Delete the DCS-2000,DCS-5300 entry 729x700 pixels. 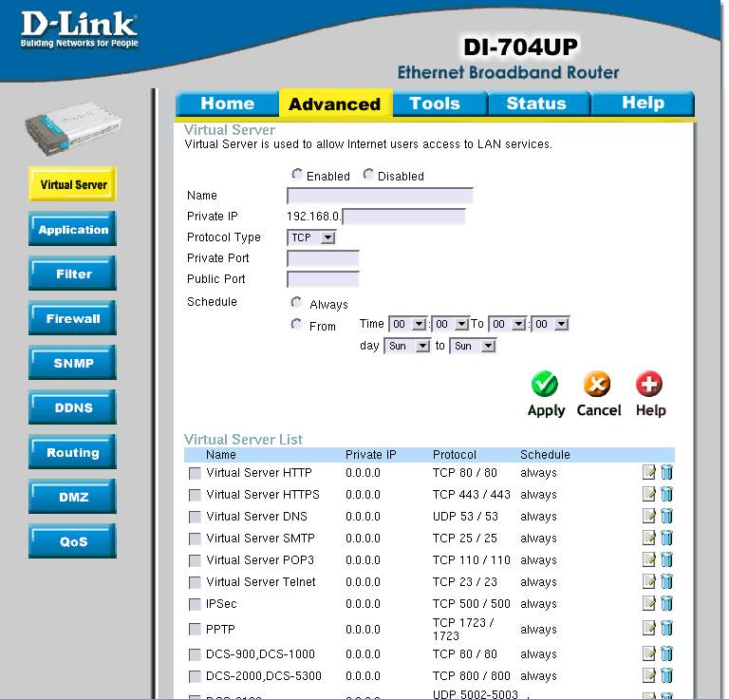click(x=666, y=675)
